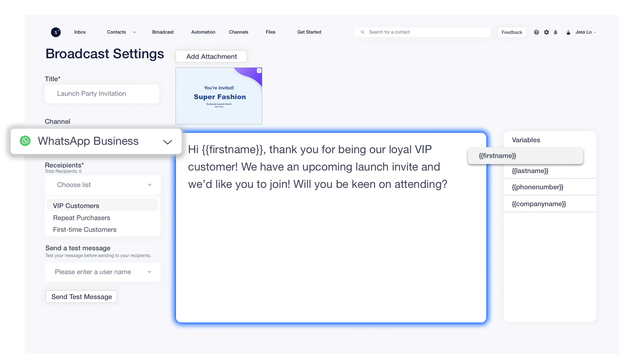Click the notifications bell icon
The height and width of the screenshot is (364, 641).
tap(556, 32)
